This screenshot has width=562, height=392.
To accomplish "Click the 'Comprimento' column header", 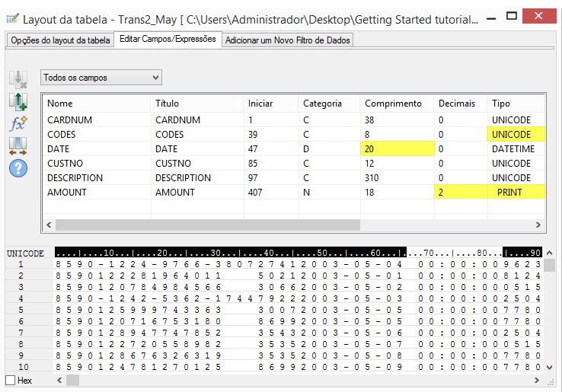I will 393,104.
